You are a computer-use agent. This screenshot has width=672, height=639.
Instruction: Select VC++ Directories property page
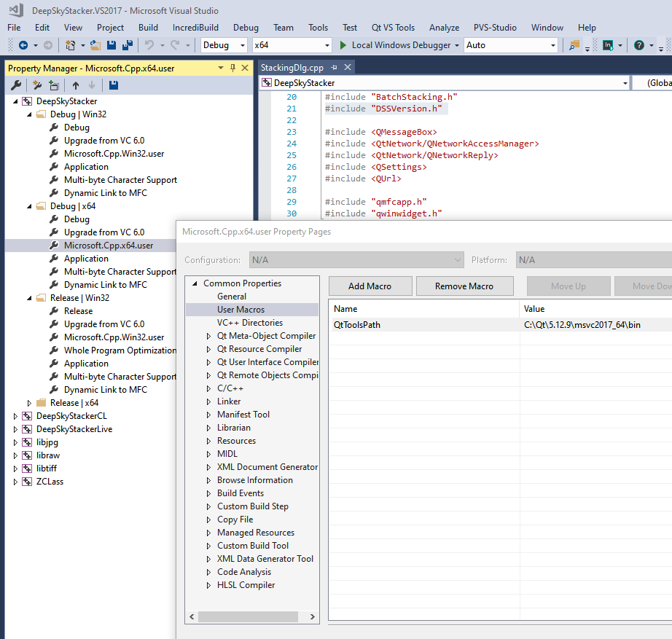[x=250, y=323]
